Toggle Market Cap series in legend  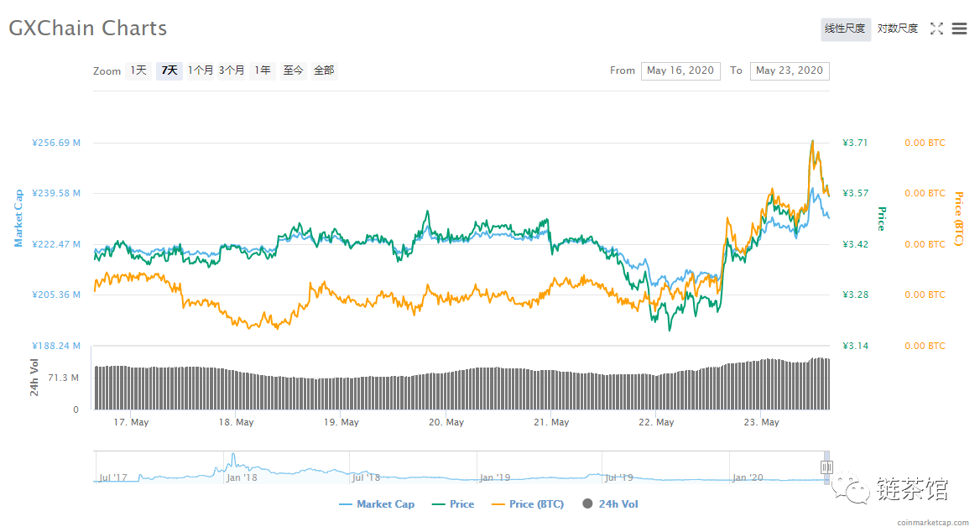pos(377,503)
